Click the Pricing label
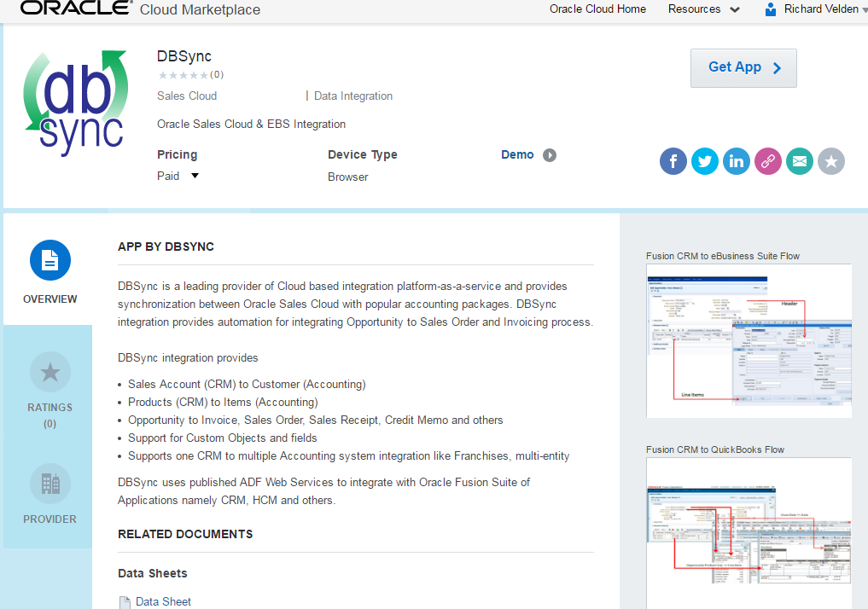The width and height of the screenshot is (868, 609). [x=178, y=155]
